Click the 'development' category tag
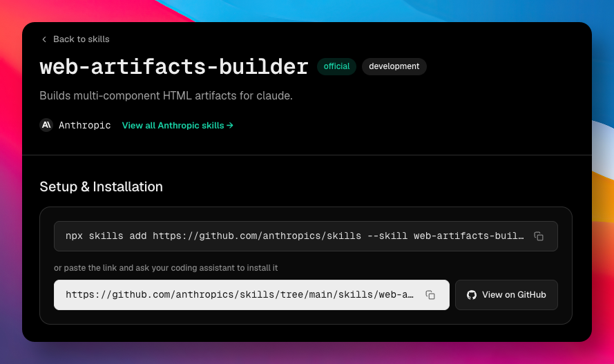Viewport: 614px width, 364px height. click(394, 66)
